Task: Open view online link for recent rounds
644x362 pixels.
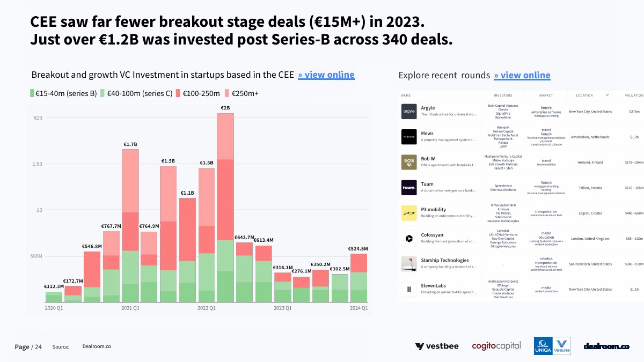Action: pos(522,75)
